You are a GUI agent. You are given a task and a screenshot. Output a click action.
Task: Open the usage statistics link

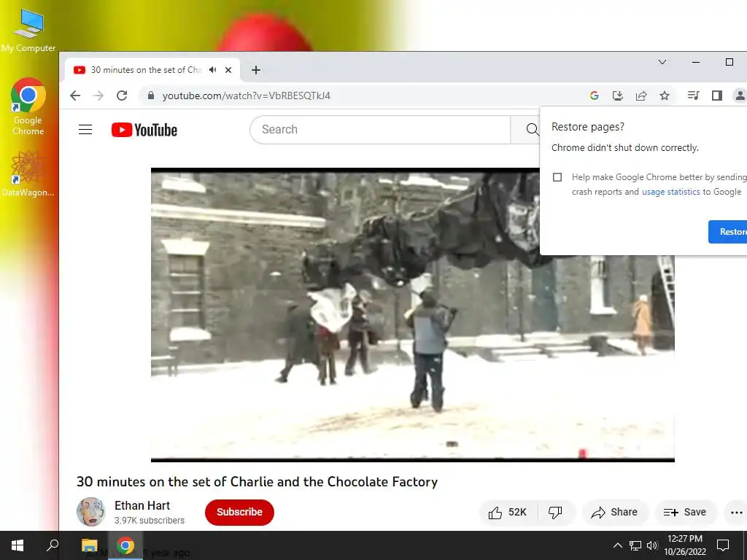(671, 192)
